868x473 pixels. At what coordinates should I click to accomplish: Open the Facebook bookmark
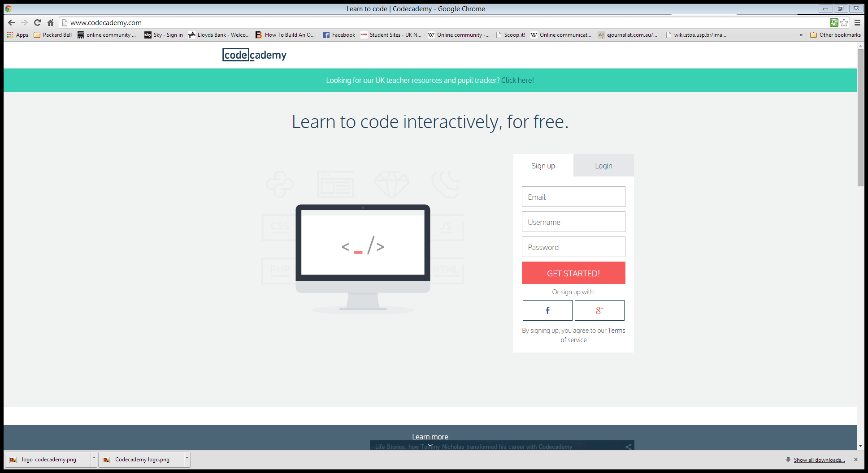339,35
